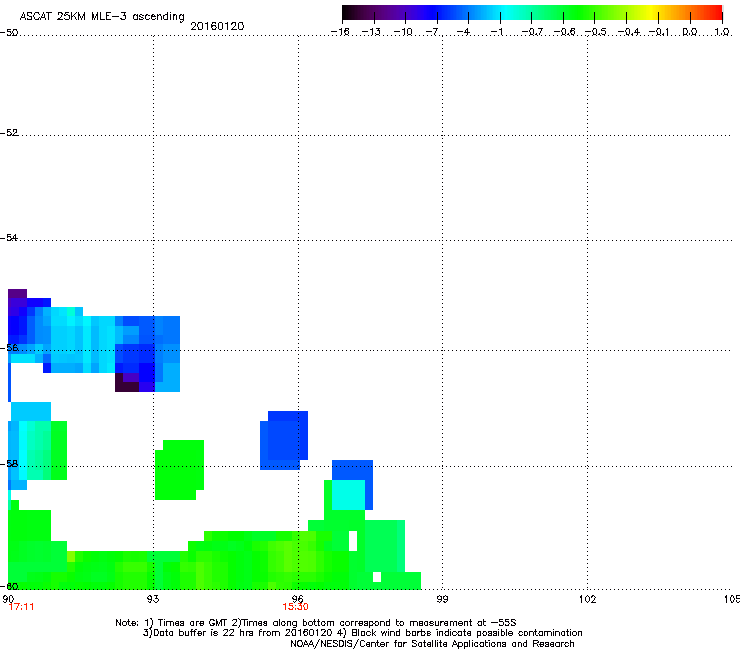The width and height of the screenshot is (740, 650).
Task: Click the colorbar label -7
Action: 432,32
